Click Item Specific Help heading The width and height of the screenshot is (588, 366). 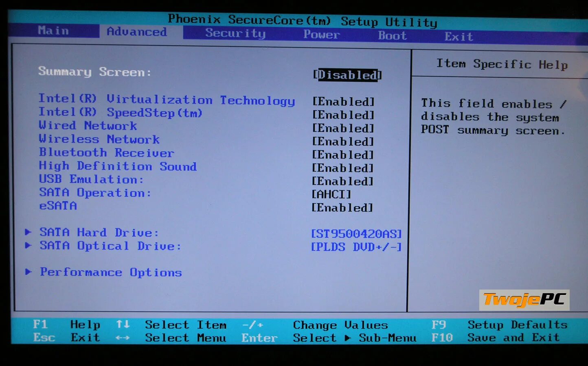coord(502,64)
